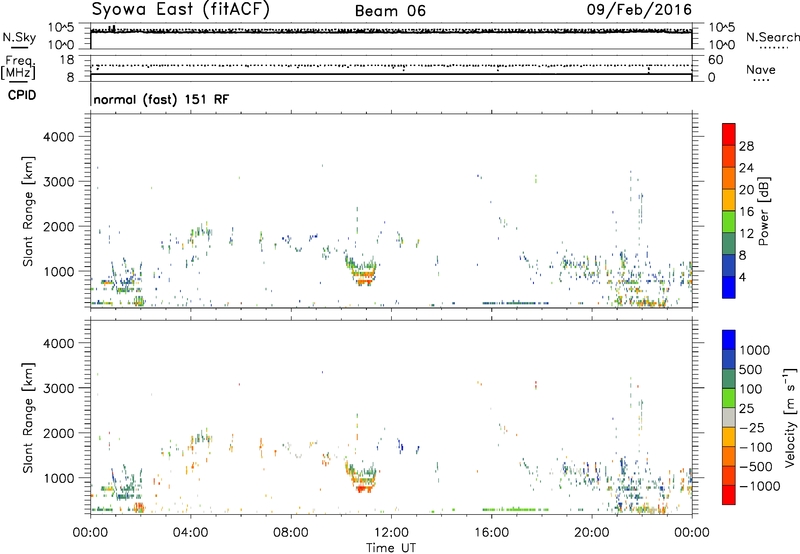The height and width of the screenshot is (554, 800).
Task: Click the green band after 16:00 in velocity panel
Action: coord(515,509)
